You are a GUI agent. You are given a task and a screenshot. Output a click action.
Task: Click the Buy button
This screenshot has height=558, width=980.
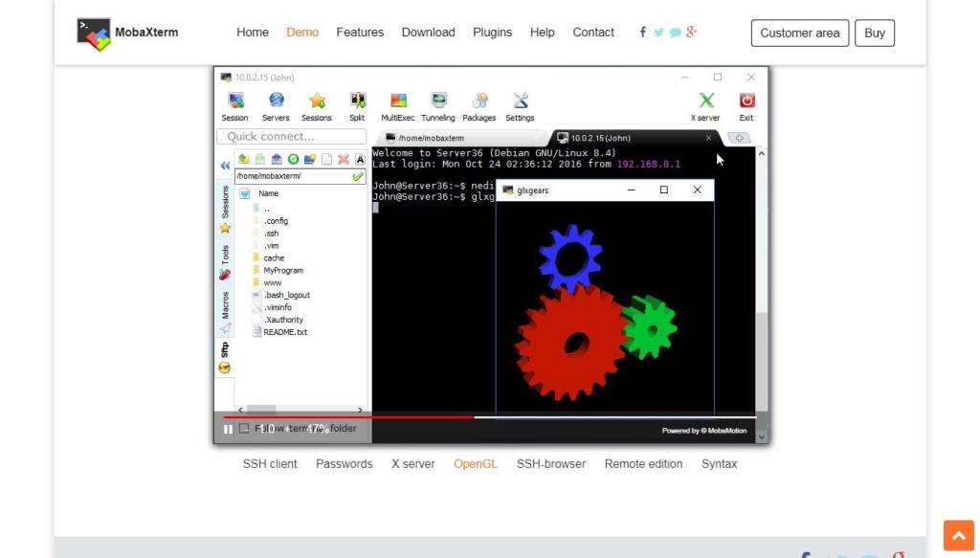pyautogui.click(x=875, y=33)
